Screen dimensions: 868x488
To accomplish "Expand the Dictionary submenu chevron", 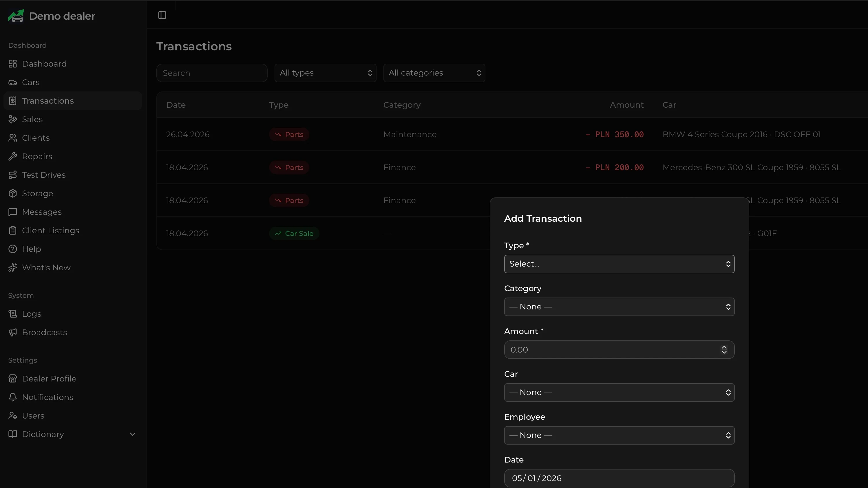I will click(x=132, y=434).
